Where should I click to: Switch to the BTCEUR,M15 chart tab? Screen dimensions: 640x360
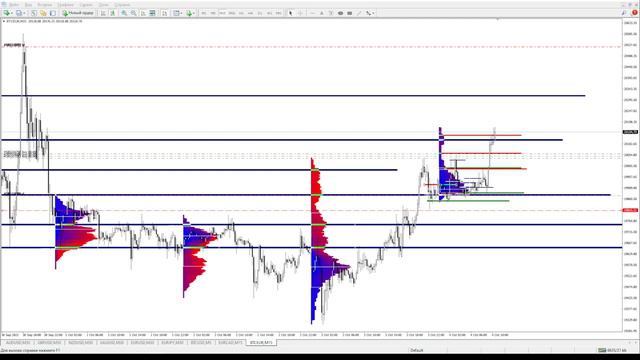[x=261, y=342]
